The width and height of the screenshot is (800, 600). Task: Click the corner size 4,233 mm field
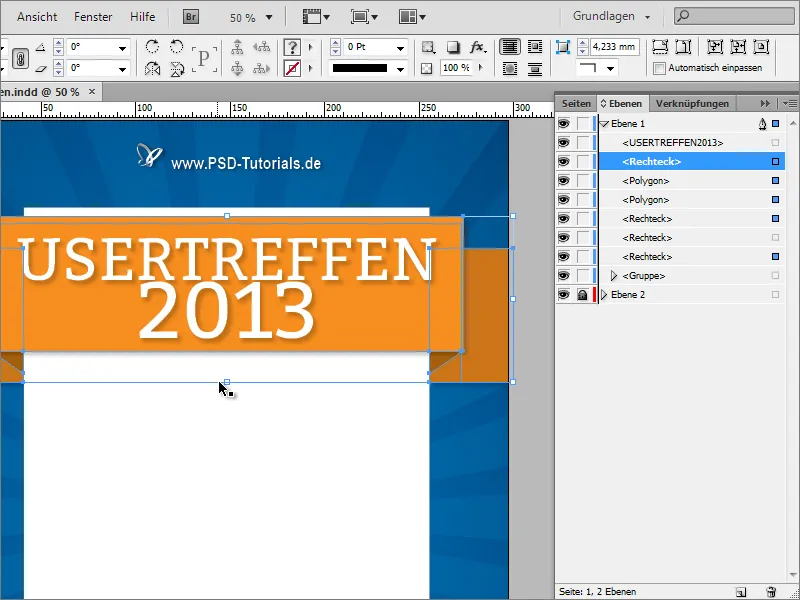click(x=614, y=47)
